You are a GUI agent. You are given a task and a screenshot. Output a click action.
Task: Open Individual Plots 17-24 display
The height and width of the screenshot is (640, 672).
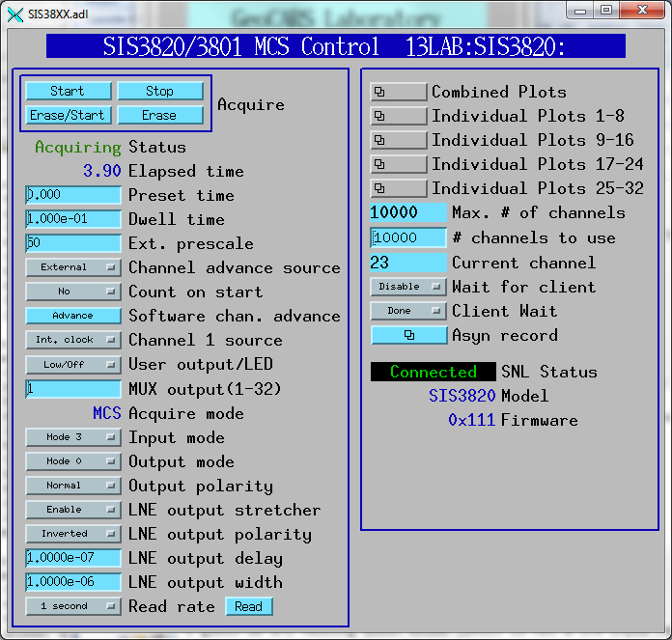point(398,164)
